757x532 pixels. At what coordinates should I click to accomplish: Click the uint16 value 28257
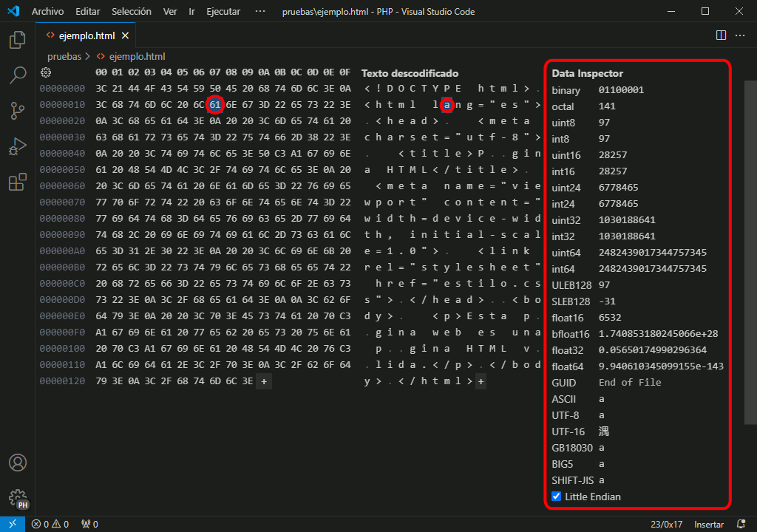pyautogui.click(x=613, y=155)
